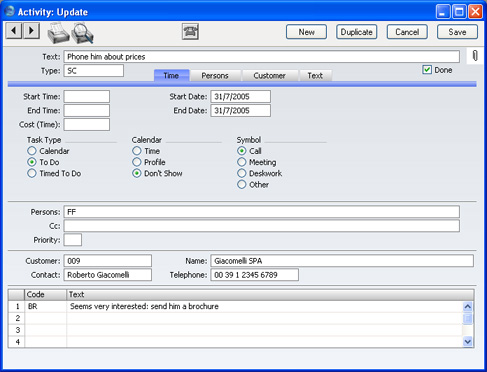Click the Save button
487x372 pixels.
click(x=457, y=32)
